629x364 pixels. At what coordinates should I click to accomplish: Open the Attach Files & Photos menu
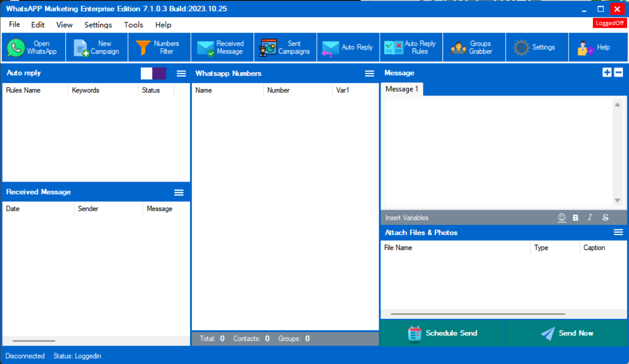click(618, 232)
